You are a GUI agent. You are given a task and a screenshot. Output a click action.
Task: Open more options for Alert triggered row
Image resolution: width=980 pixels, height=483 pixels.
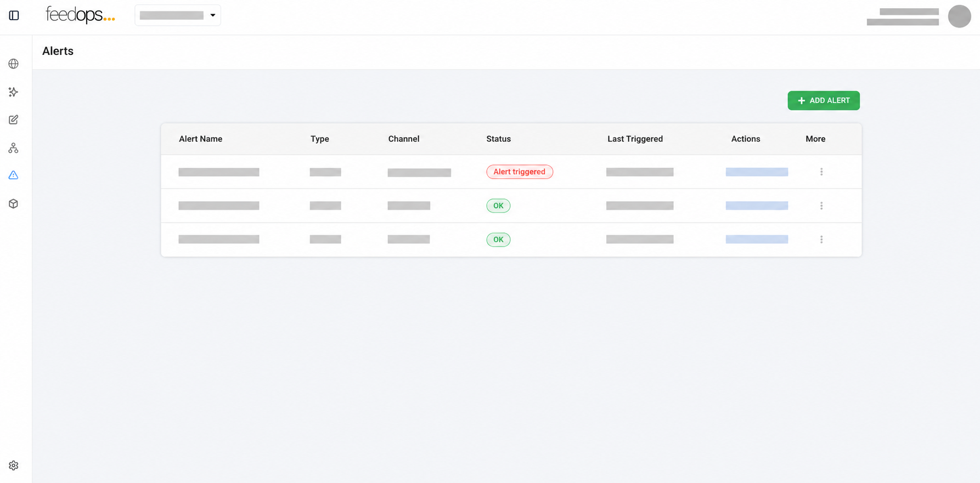click(x=821, y=172)
